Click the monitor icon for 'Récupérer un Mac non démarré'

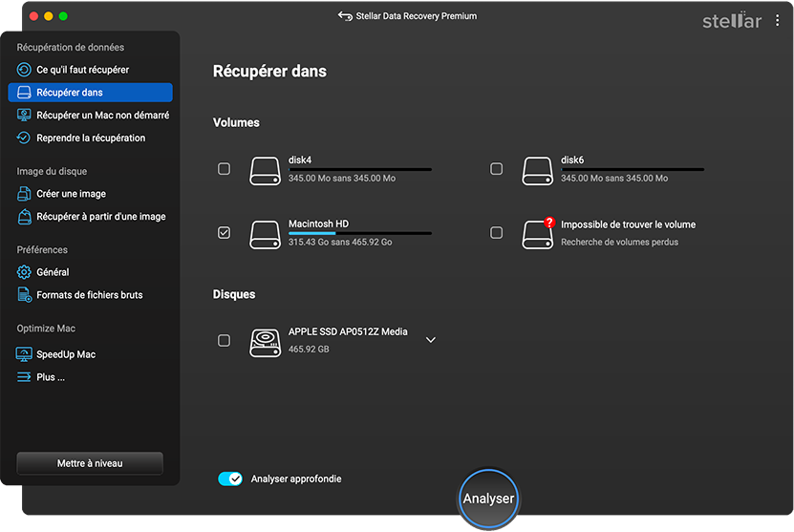click(x=24, y=115)
